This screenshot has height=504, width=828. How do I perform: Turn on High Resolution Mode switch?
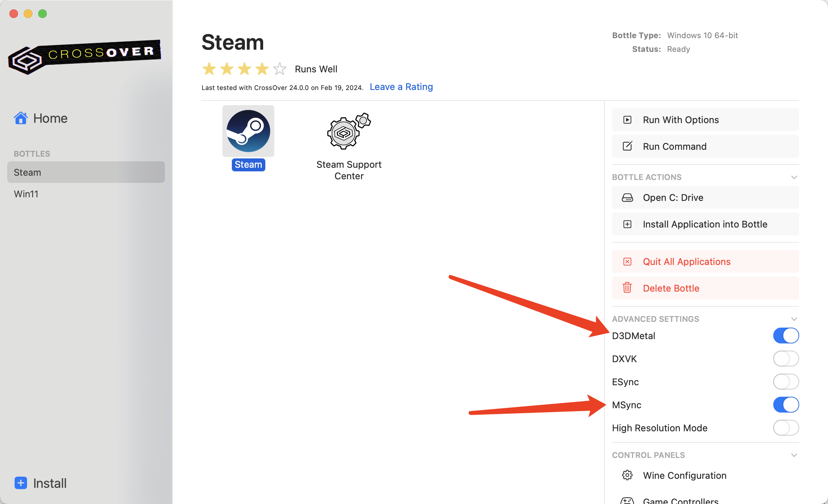[786, 428]
